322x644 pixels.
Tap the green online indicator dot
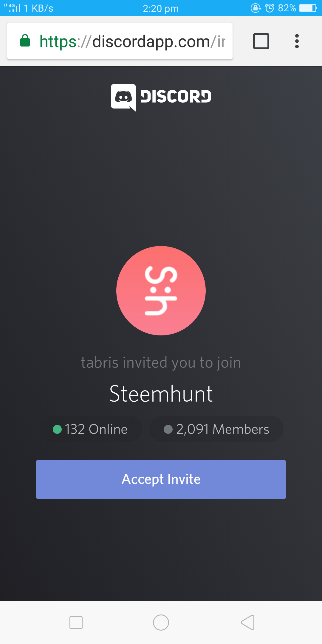point(57,429)
